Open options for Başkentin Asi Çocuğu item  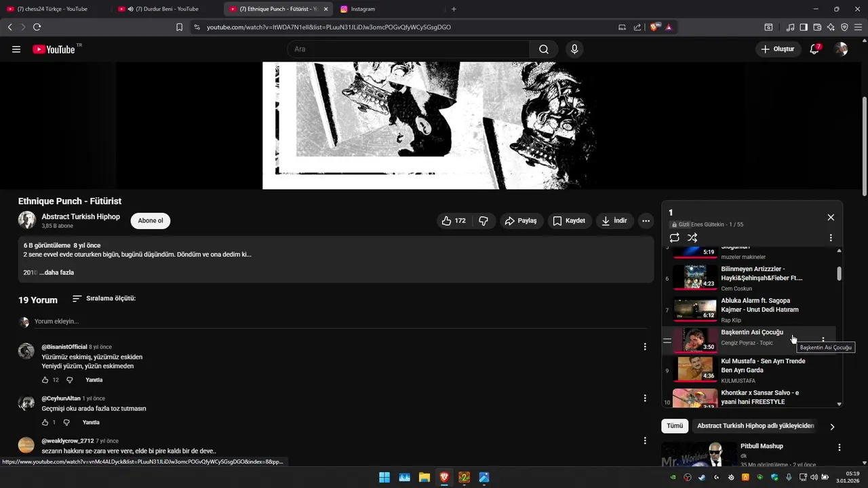click(823, 340)
